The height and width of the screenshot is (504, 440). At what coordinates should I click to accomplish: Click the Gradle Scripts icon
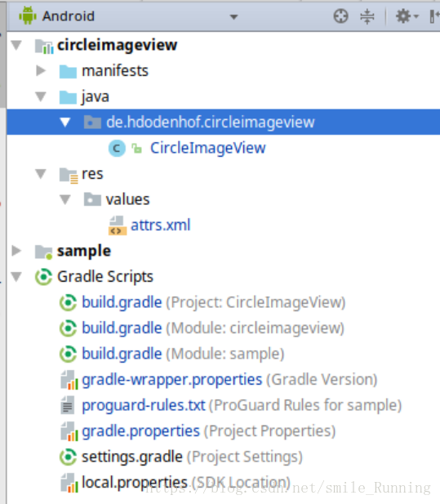[43, 277]
